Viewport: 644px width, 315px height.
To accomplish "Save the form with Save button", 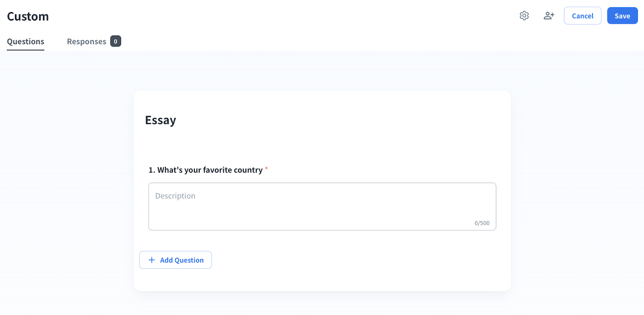I will pyautogui.click(x=622, y=16).
